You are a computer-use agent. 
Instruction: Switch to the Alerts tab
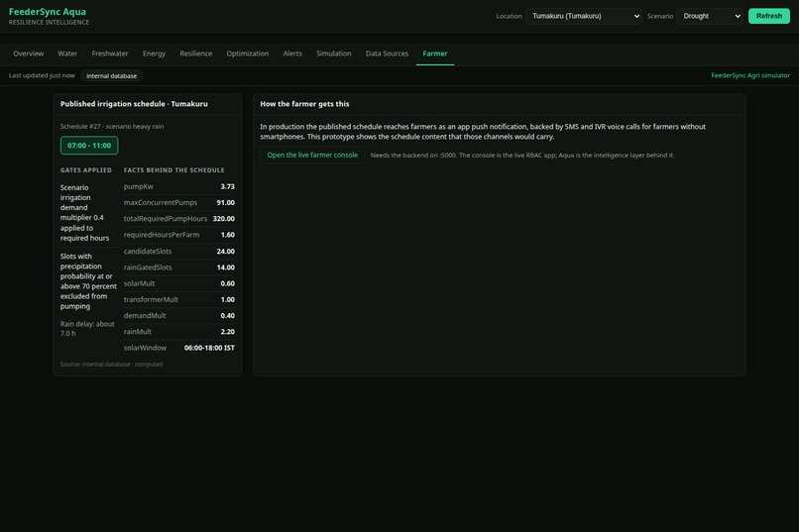(292, 53)
